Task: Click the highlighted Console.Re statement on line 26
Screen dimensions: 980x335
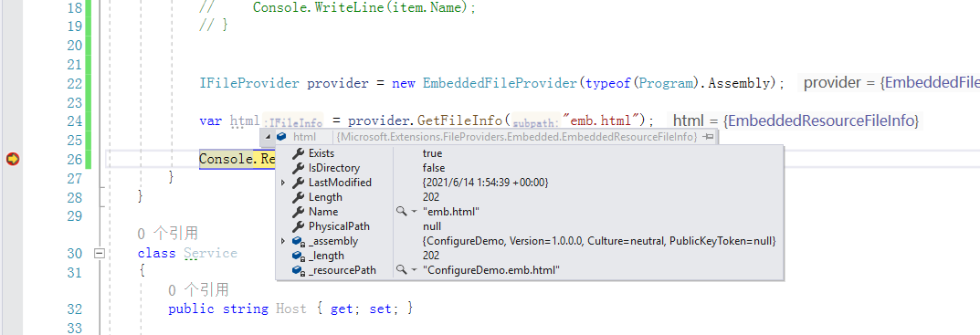Action: pos(237,160)
